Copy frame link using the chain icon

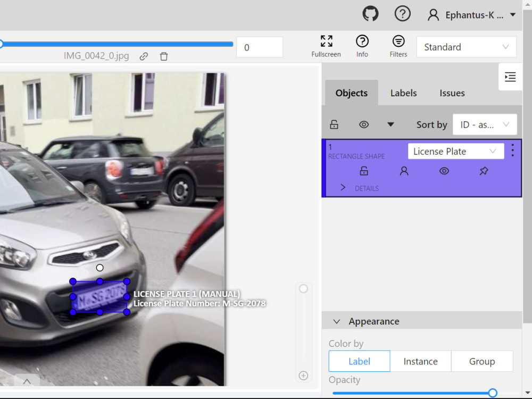pyautogui.click(x=143, y=56)
